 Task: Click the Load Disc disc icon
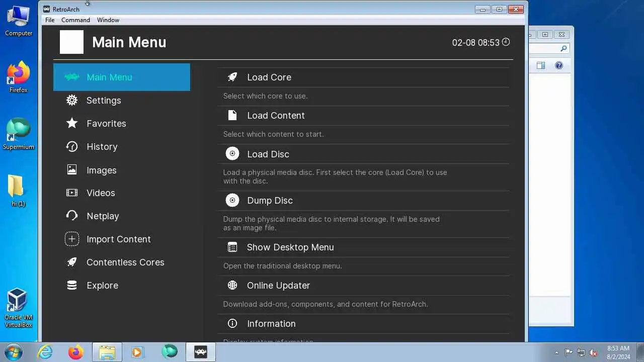point(232,154)
